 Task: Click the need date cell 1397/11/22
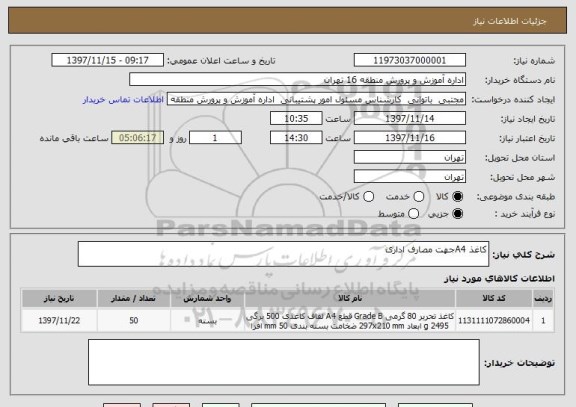pos(59,321)
